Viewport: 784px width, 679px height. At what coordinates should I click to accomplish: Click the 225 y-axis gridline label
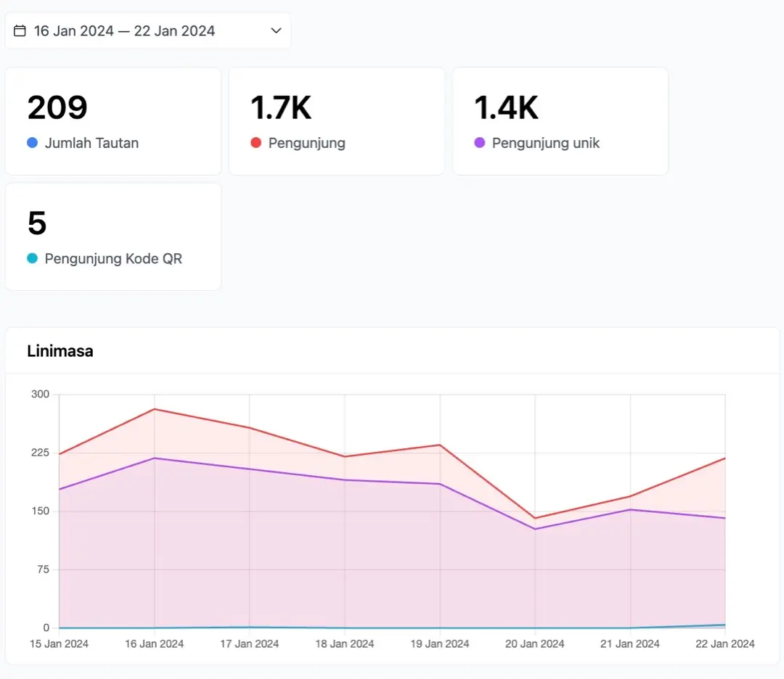tap(40, 453)
